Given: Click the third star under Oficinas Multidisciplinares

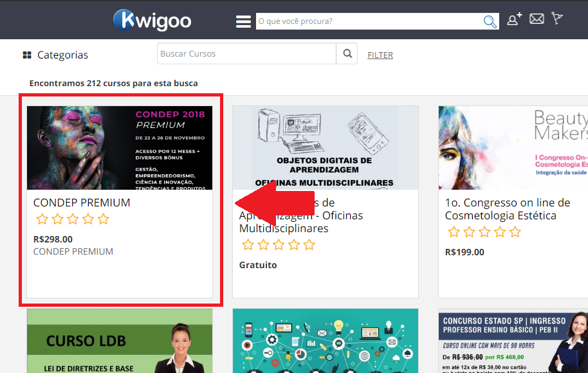Looking at the screenshot, I should (x=279, y=245).
